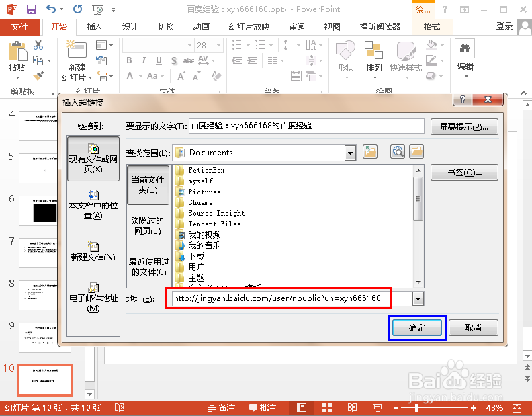532x416 pixels.
Task: Select 浏览过的网页 Browsed Pages button
Action: tap(148, 226)
